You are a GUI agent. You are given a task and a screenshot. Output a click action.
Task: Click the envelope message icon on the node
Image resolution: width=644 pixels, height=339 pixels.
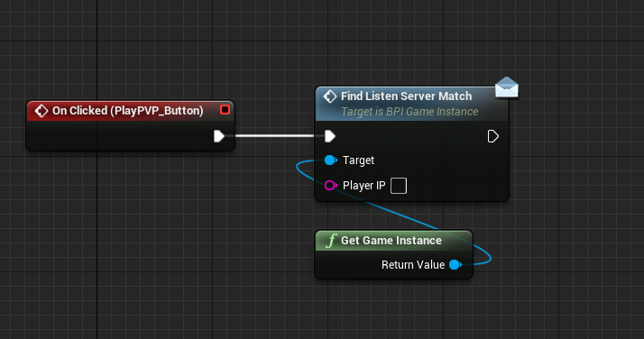(x=506, y=87)
